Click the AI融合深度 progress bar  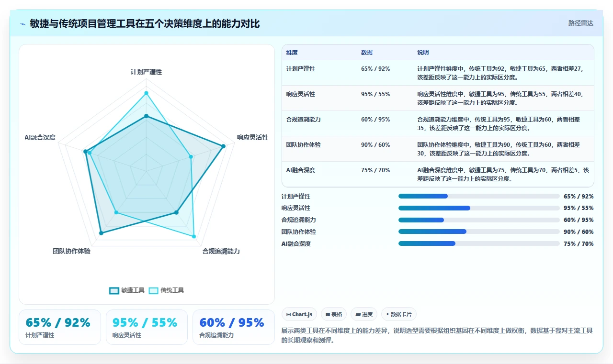click(x=479, y=243)
